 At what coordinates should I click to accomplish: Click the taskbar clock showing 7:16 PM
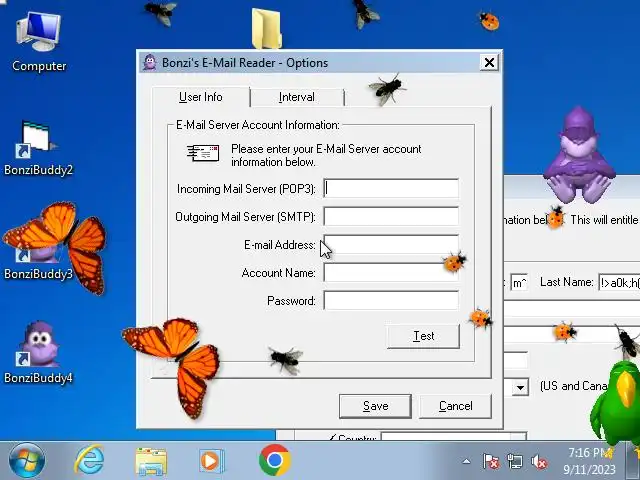[x=589, y=461]
